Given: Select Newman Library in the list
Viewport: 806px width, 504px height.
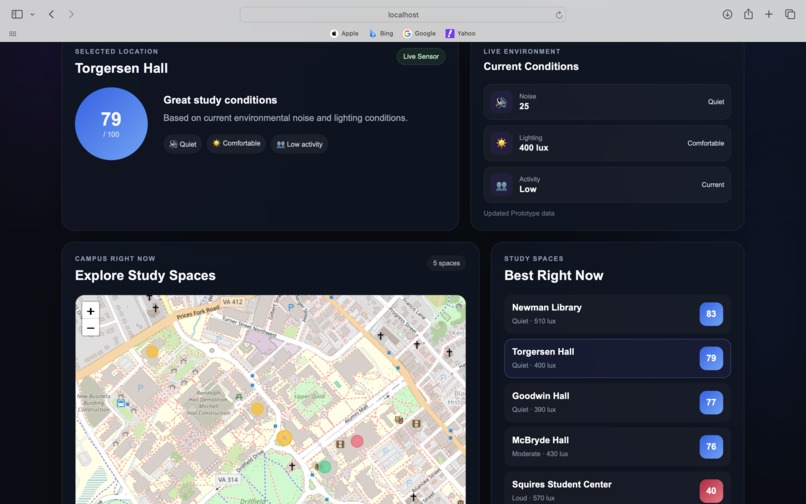Looking at the screenshot, I should click(x=617, y=314).
